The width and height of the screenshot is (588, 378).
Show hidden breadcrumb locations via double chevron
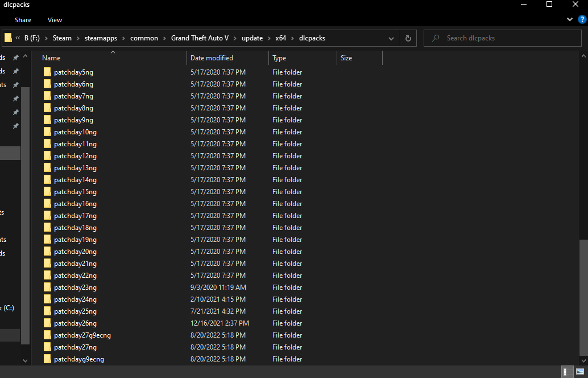pyautogui.click(x=18, y=38)
